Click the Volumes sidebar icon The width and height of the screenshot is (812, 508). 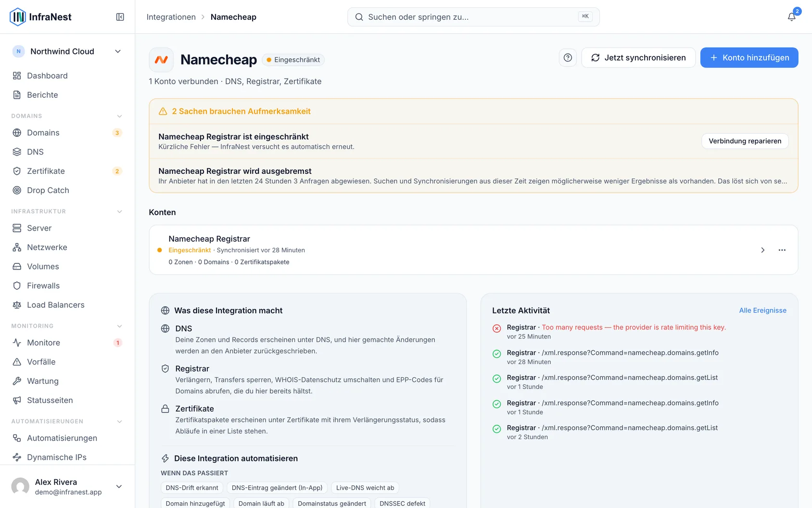click(x=17, y=267)
